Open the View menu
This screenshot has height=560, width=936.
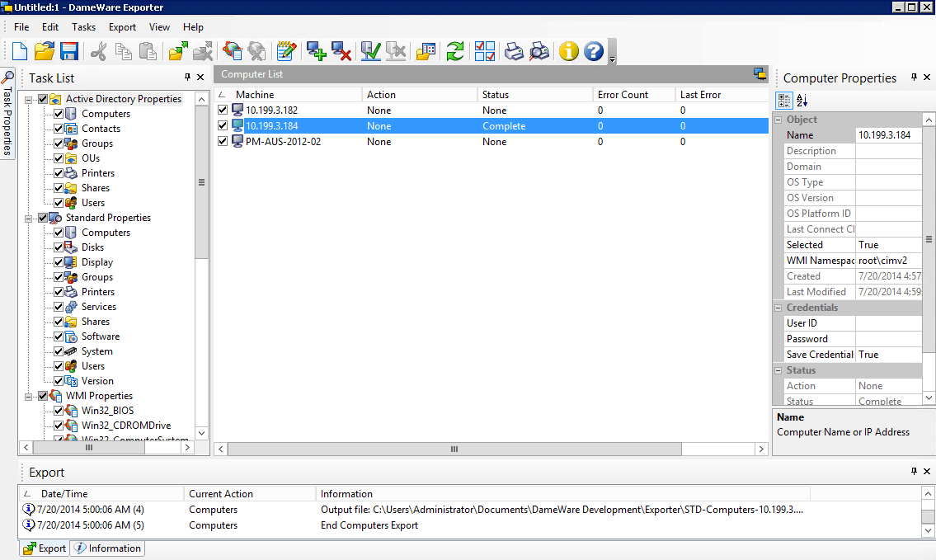[x=159, y=27]
